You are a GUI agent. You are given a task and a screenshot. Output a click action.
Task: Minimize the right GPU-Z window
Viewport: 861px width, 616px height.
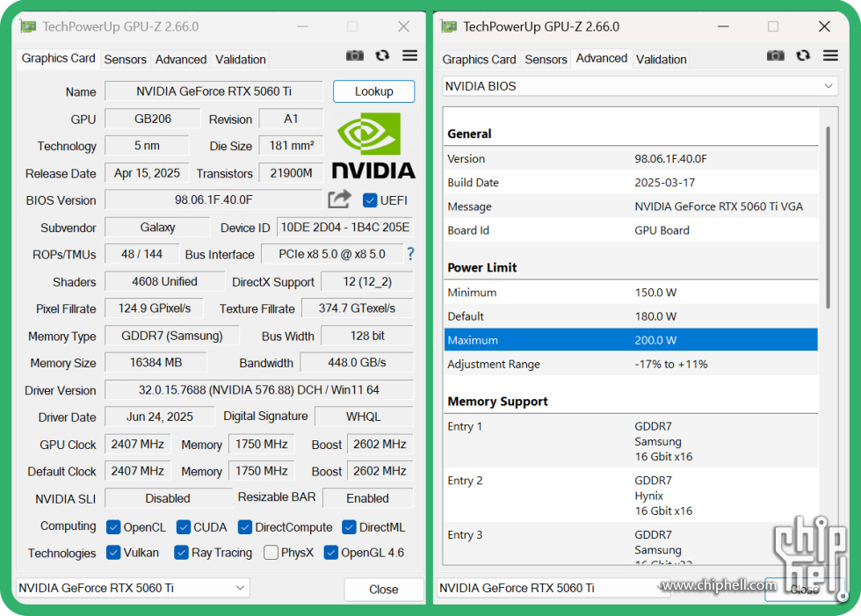pos(723,26)
